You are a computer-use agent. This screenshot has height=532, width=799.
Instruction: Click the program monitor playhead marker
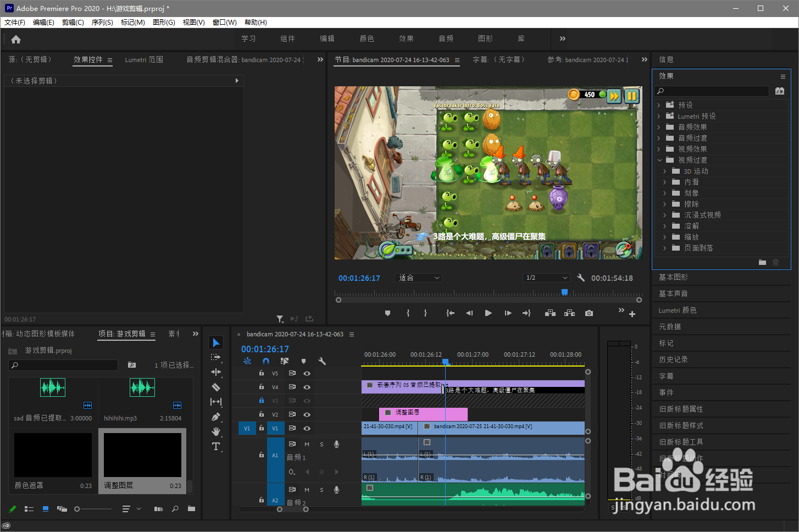click(564, 292)
